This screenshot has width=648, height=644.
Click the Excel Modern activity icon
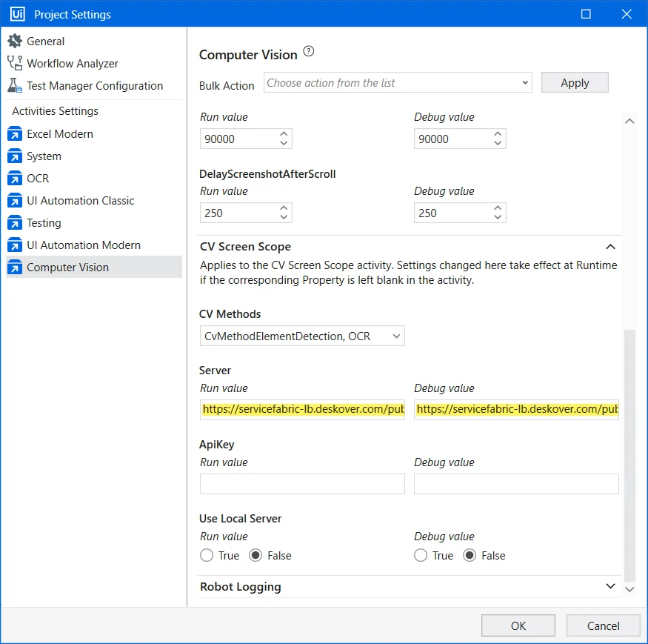click(15, 134)
